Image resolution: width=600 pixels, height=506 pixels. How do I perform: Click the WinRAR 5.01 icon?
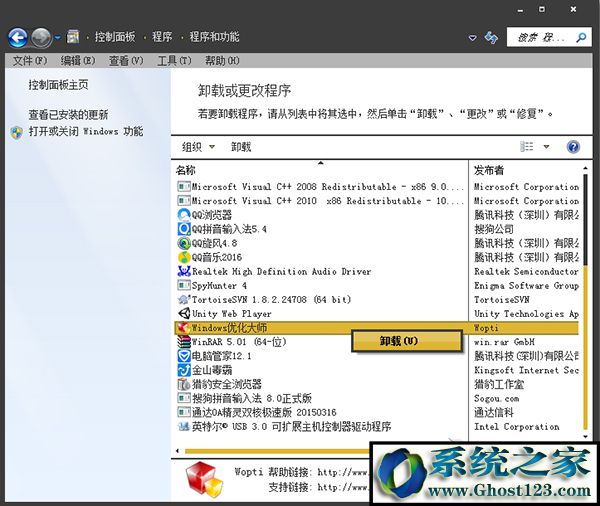[x=184, y=342]
